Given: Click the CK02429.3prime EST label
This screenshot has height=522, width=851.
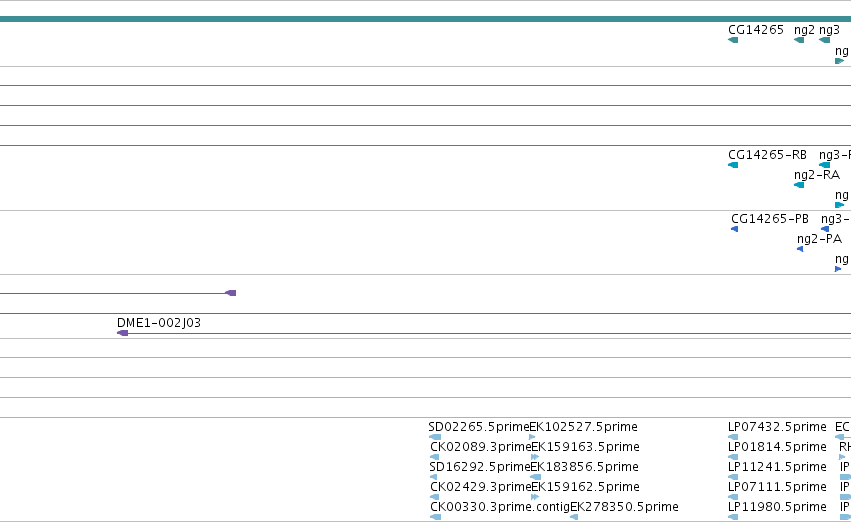Looking at the screenshot, I should (x=480, y=487).
